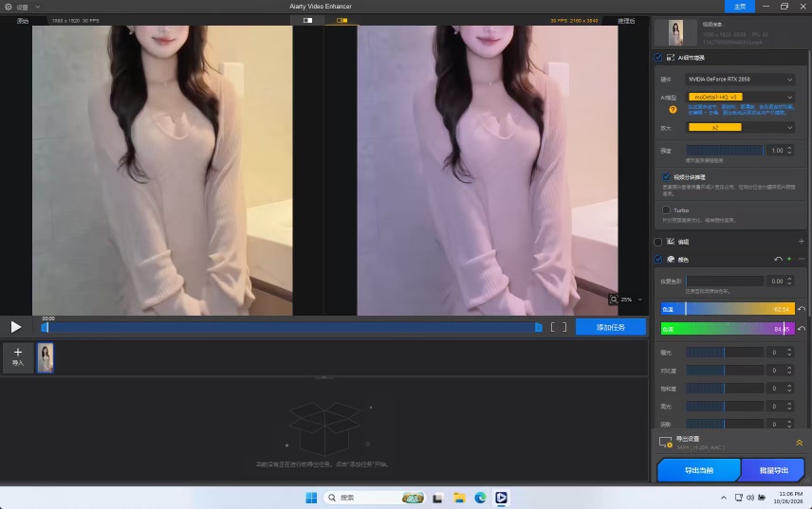Expand the edit section with plus icon
This screenshot has width=812, height=509.
(x=802, y=242)
